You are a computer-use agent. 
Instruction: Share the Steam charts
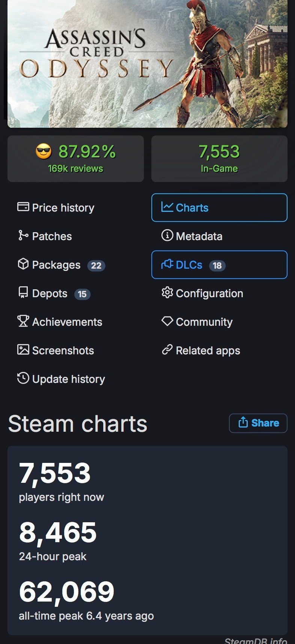point(258,423)
